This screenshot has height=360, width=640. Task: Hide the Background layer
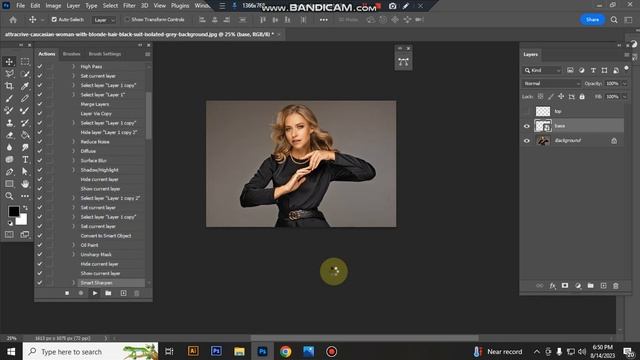point(527,141)
